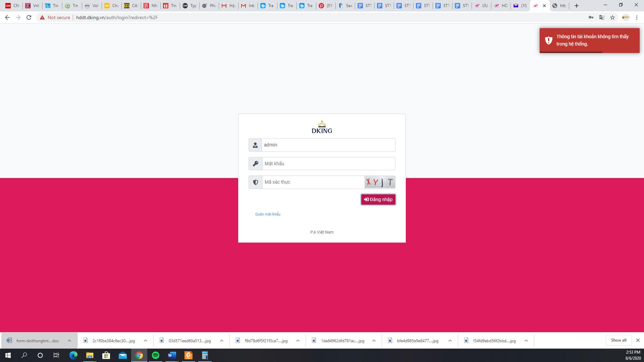The width and height of the screenshot is (644, 362).
Task: Open Microsoft Store from taskbar
Action: pyautogui.click(x=106, y=355)
